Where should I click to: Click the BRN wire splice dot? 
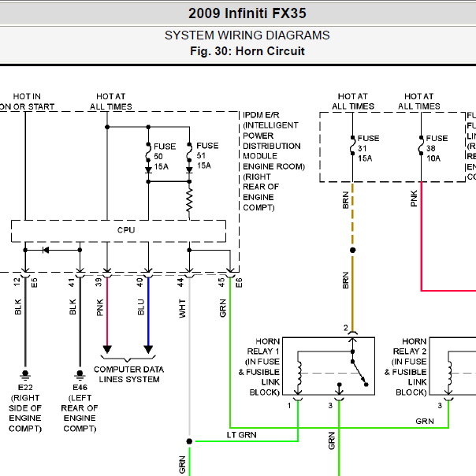click(x=352, y=250)
